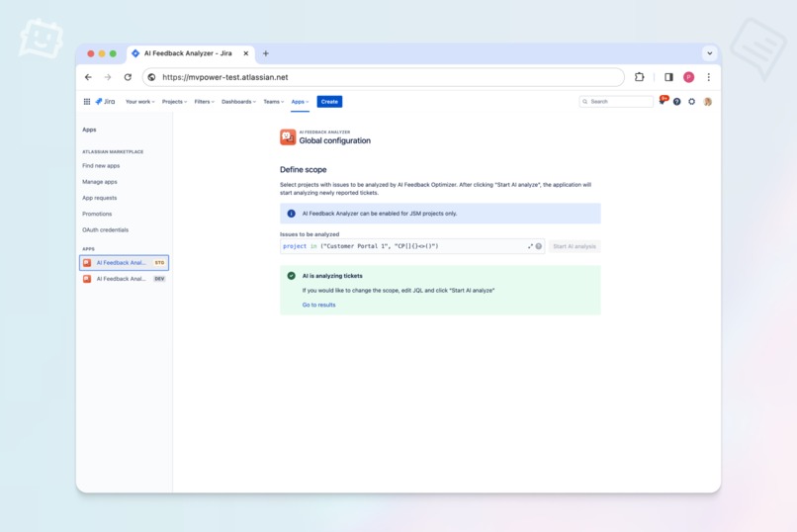This screenshot has height=532, width=797.
Task: Click the Global configuration heading
Action: [x=335, y=140]
